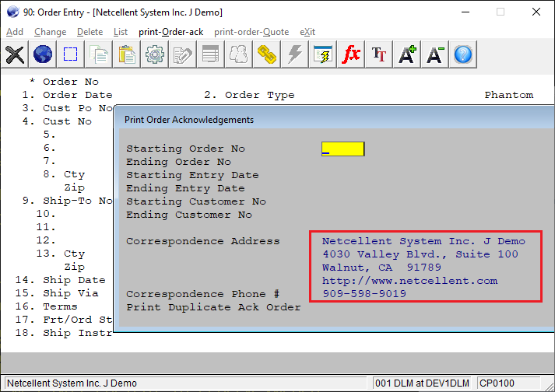The image size is (555, 392).
Task: Click the Ending Customer No label
Action: tap(189, 215)
